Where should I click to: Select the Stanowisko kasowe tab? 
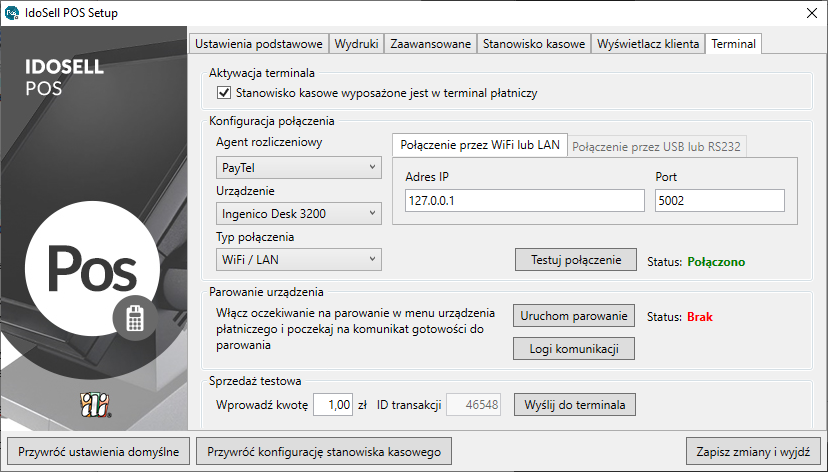533,44
